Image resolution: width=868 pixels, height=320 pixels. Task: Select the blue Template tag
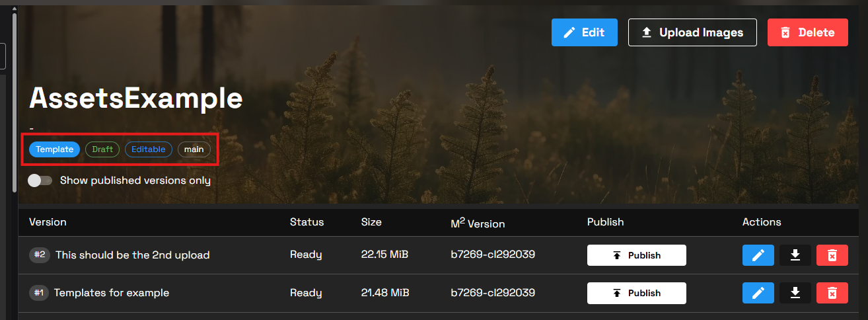coord(54,149)
